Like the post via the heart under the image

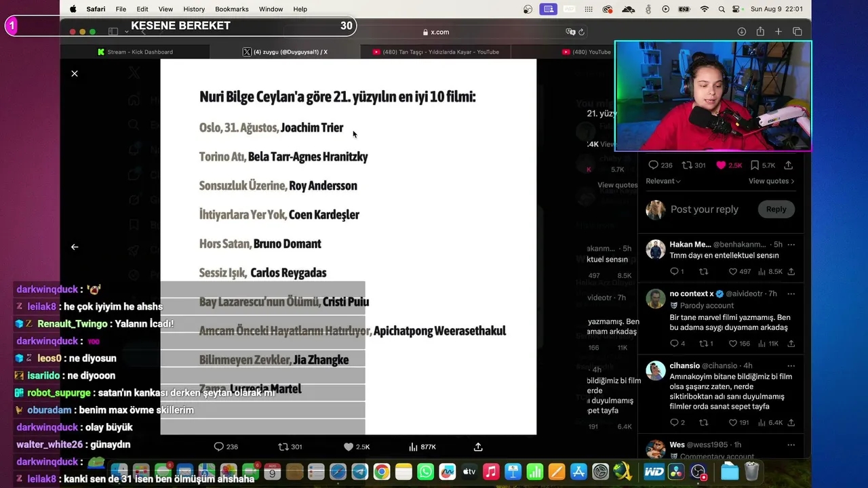tap(349, 447)
